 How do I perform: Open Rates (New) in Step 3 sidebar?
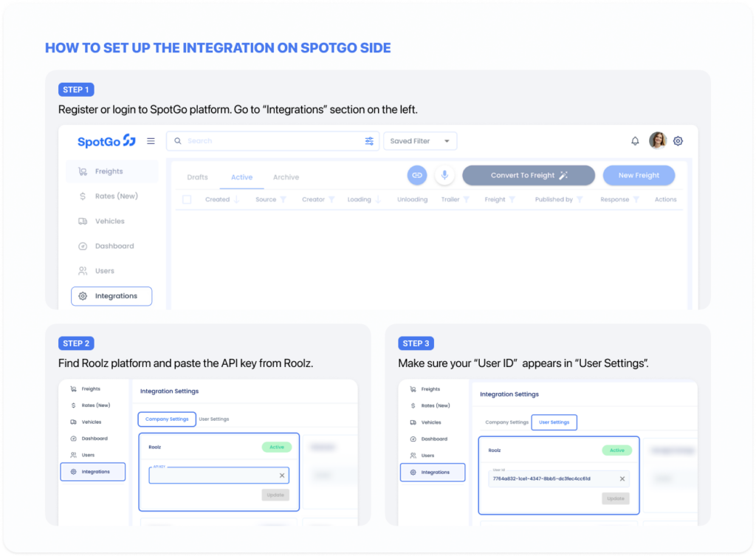click(430, 405)
